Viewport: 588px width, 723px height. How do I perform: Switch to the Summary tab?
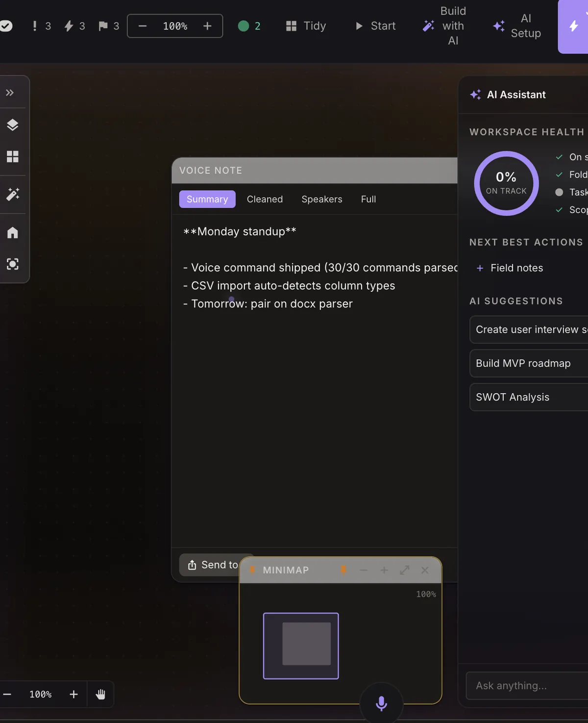tap(207, 199)
